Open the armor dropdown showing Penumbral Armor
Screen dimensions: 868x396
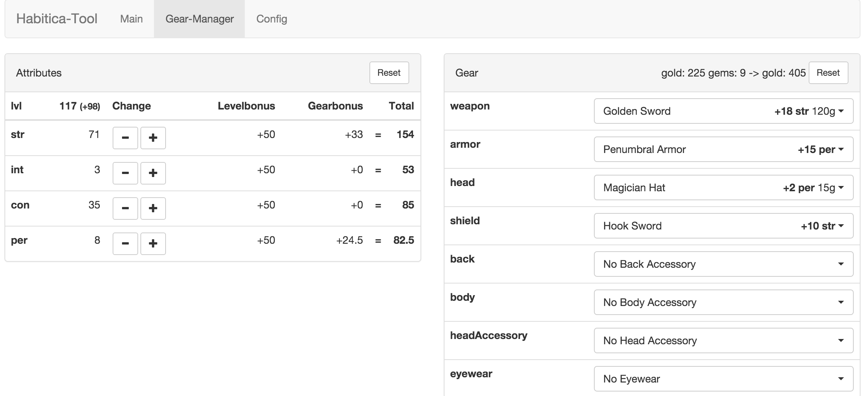click(x=723, y=149)
